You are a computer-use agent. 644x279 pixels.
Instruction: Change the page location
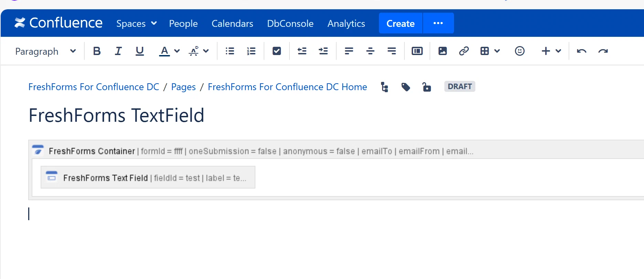pos(384,87)
